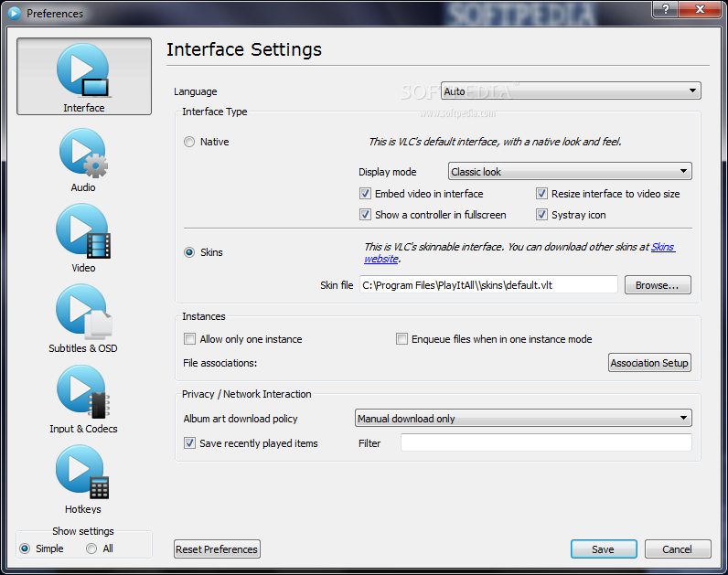Expand the Language dropdown

click(x=571, y=91)
